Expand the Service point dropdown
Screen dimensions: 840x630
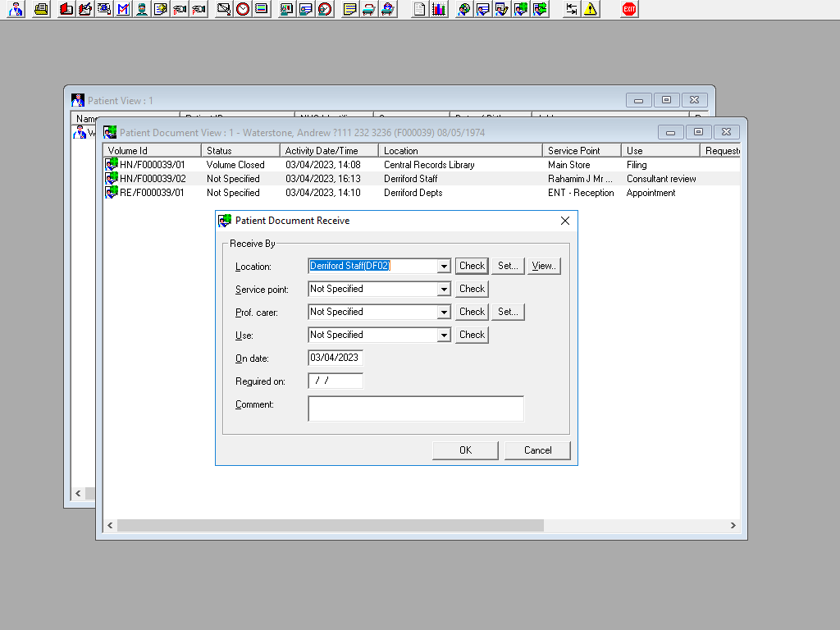[x=444, y=290]
